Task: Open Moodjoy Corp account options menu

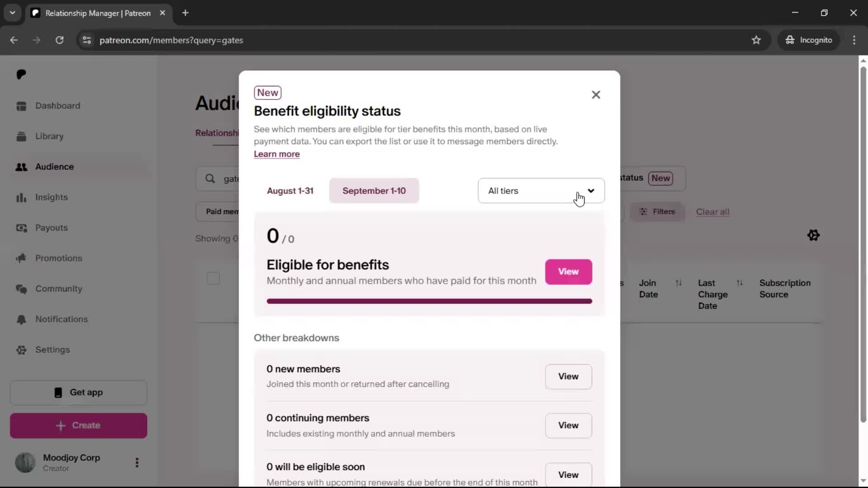Action: tap(137, 463)
